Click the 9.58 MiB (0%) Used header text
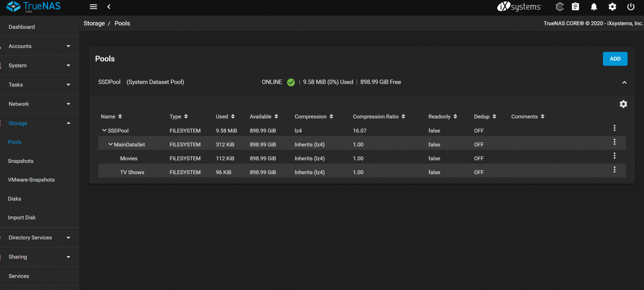The width and height of the screenshot is (644, 290). (328, 82)
